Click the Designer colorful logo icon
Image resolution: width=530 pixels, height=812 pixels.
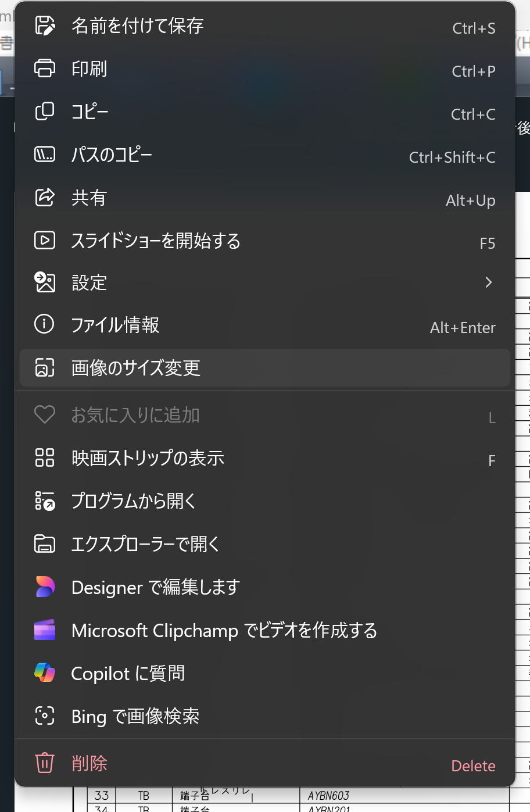click(x=45, y=587)
